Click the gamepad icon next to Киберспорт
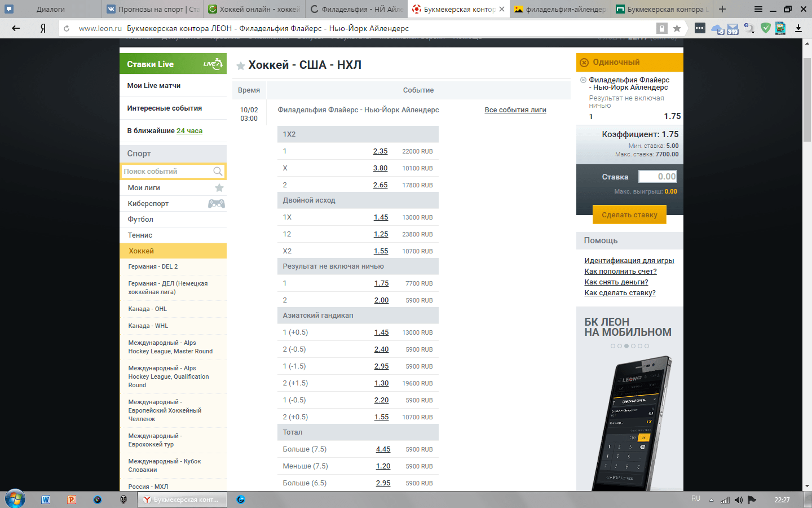812x508 pixels. [217, 204]
